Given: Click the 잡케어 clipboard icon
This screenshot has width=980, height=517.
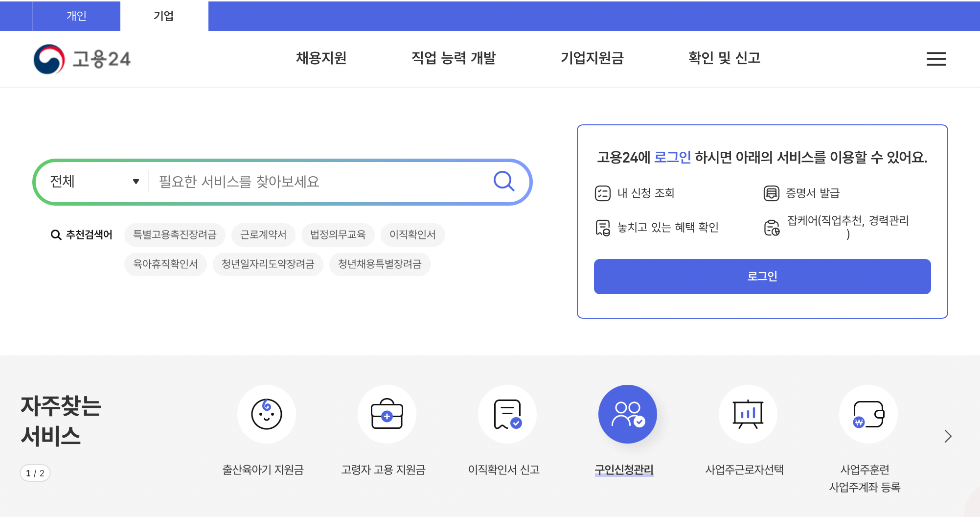Looking at the screenshot, I should point(771,226).
